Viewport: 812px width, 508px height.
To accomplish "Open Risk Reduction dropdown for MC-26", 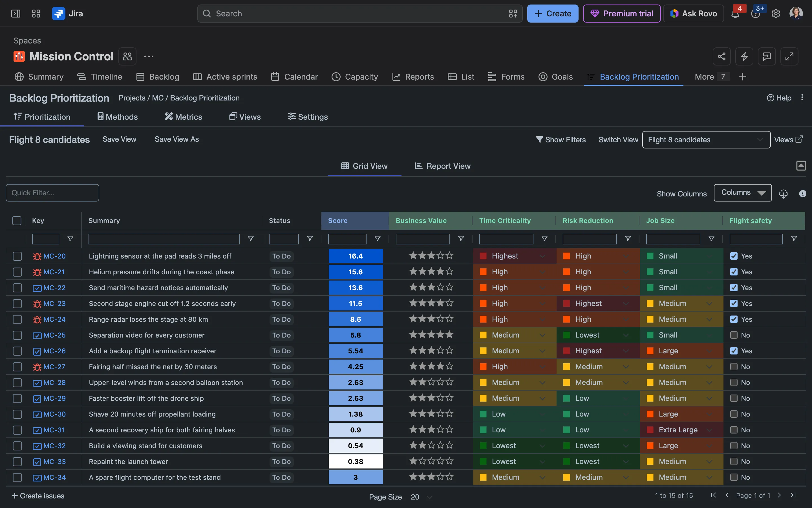I will click(x=626, y=351).
